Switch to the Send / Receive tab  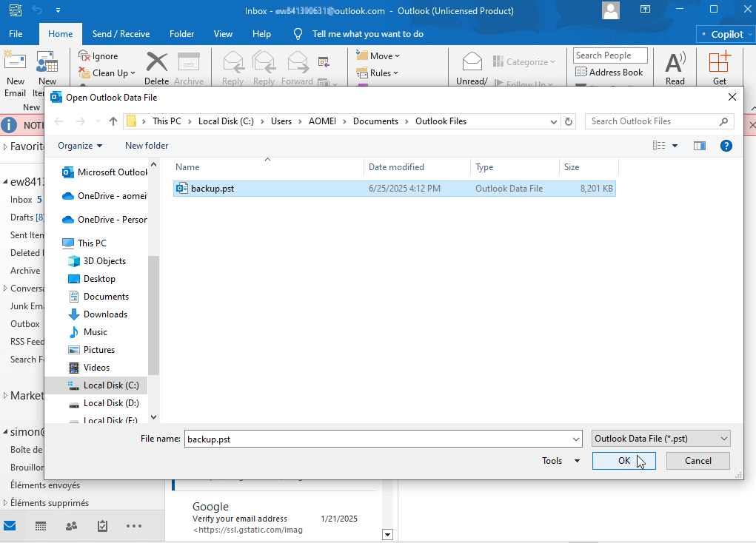[121, 34]
